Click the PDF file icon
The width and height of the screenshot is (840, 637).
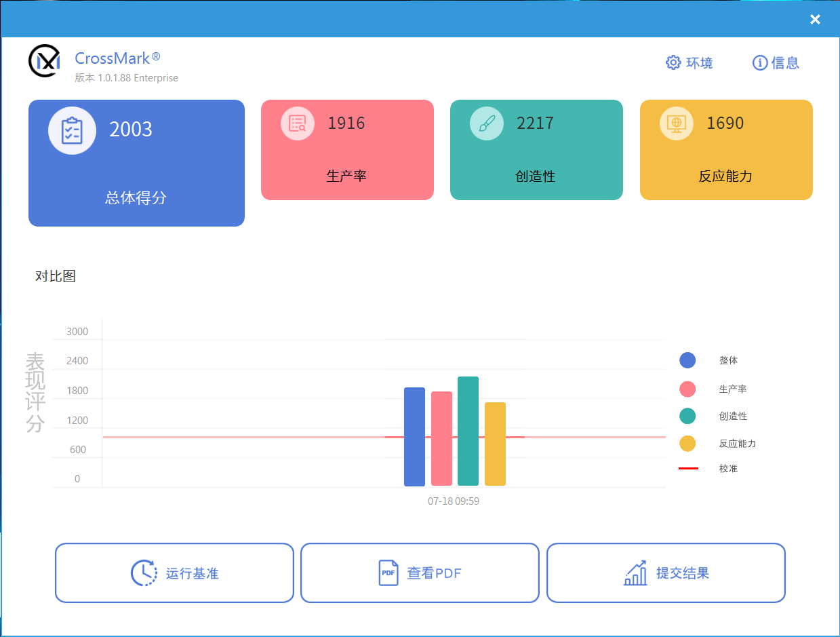[388, 573]
